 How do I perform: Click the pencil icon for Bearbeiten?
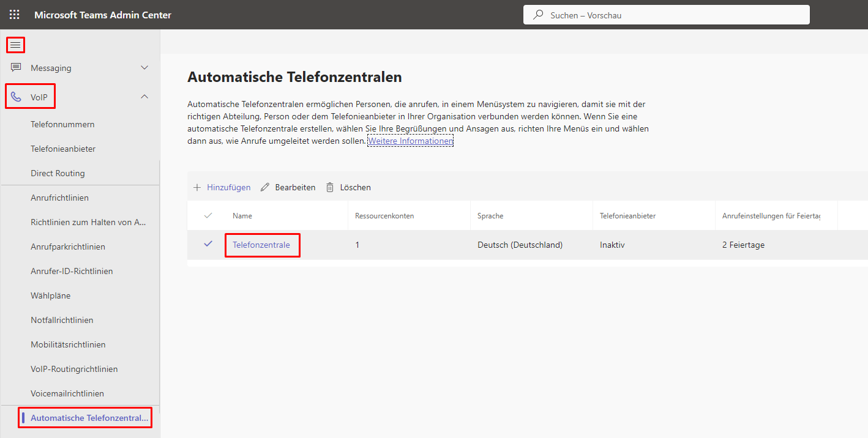click(265, 188)
